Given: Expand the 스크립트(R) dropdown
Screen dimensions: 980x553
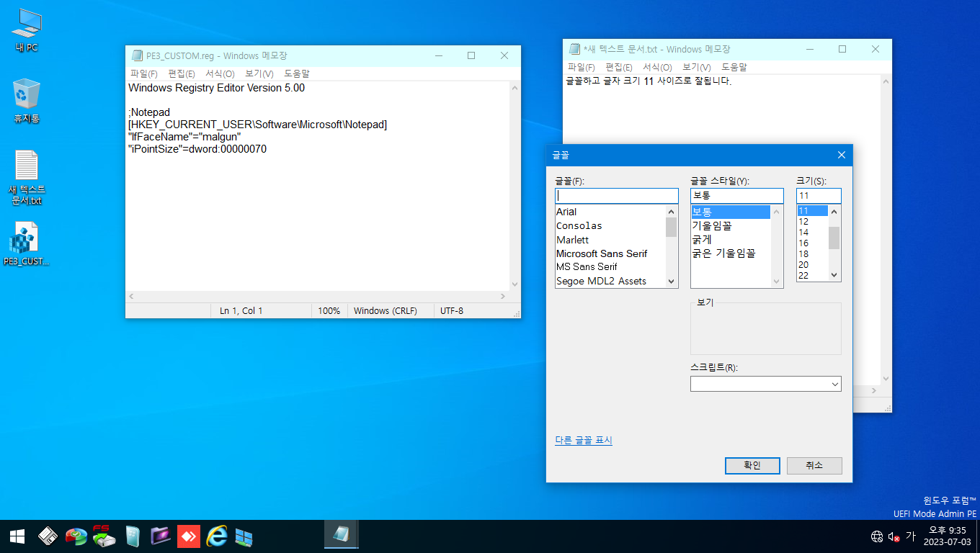Looking at the screenshot, I should (x=834, y=384).
